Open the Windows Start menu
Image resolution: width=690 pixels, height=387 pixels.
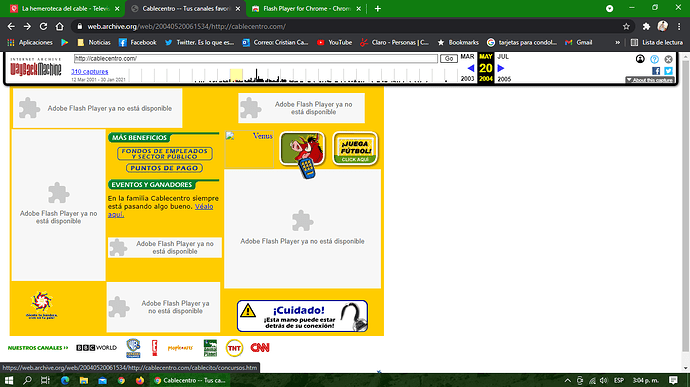click(8, 380)
